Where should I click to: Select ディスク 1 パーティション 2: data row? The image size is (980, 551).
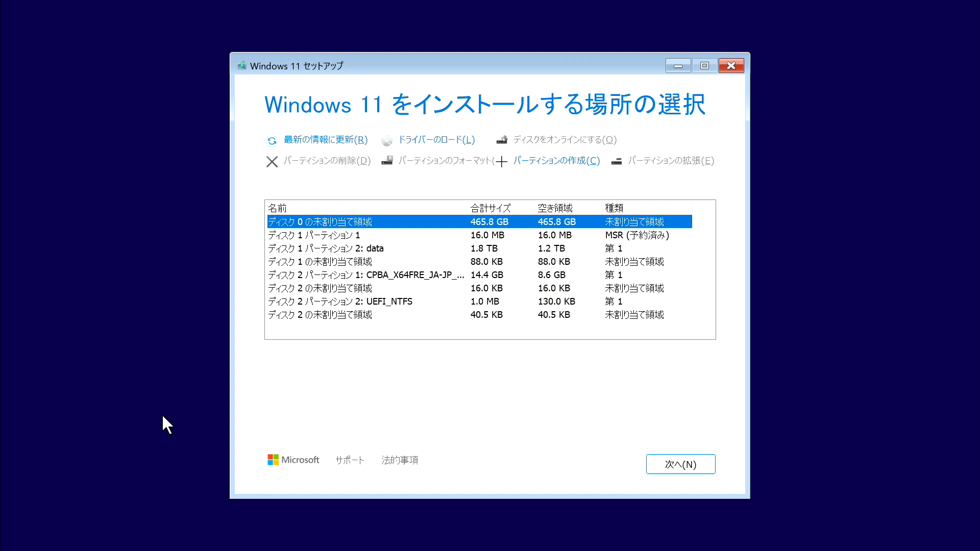[x=479, y=248]
